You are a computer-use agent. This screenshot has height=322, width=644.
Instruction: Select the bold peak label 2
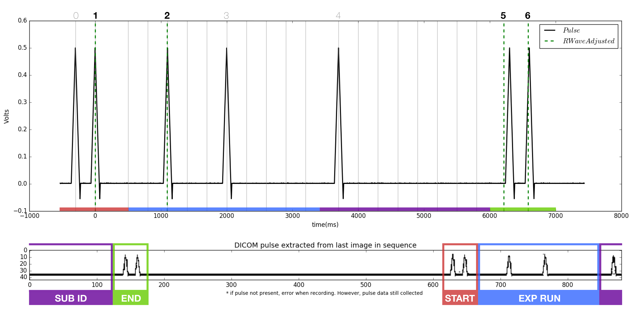(x=167, y=16)
